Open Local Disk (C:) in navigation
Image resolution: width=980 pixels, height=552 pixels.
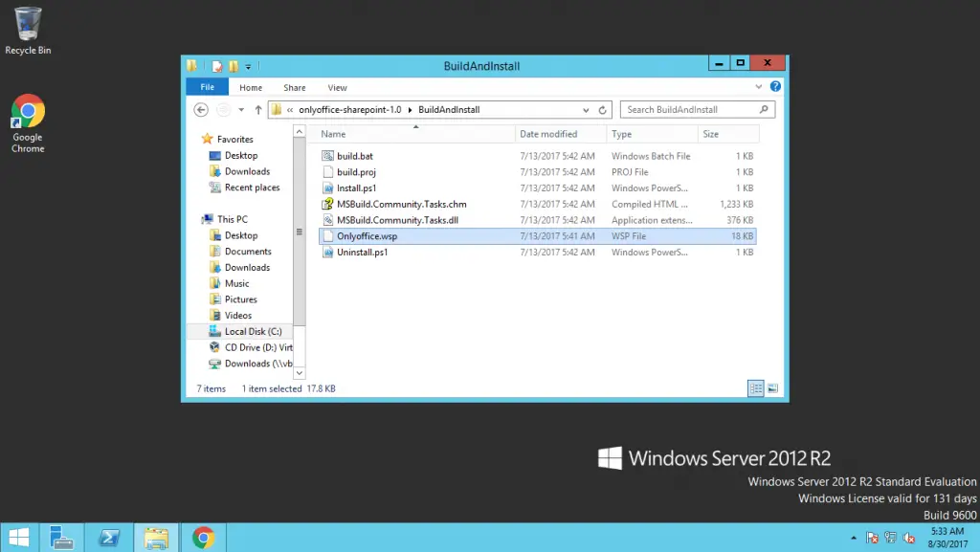(x=239, y=332)
